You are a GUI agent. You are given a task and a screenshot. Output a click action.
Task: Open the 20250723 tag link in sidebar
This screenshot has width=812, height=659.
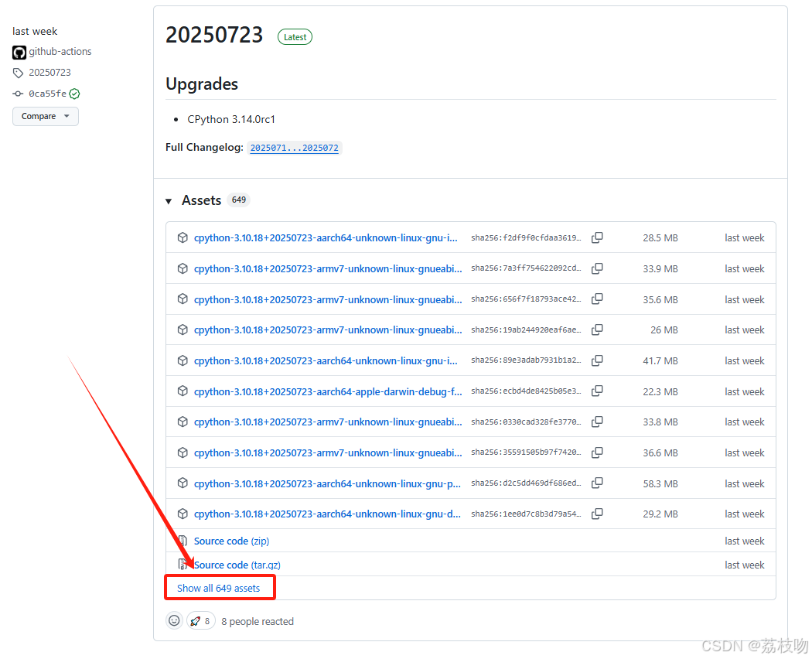[x=49, y=73]
